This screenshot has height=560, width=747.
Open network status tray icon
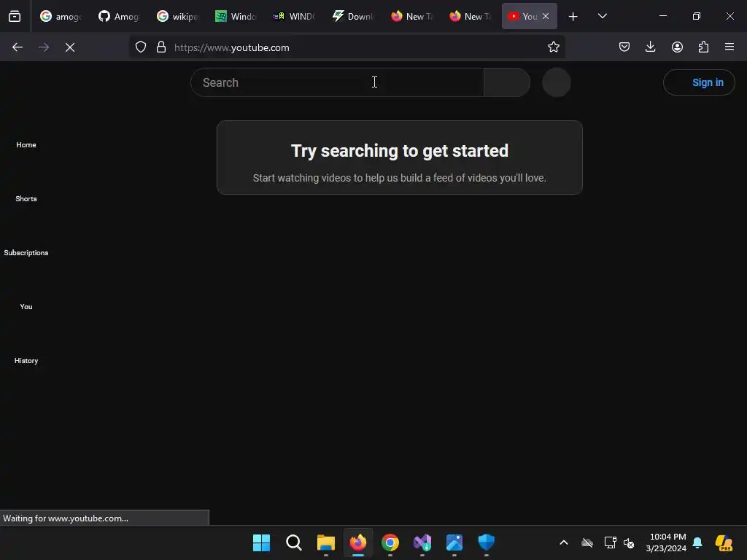[611, 542]
